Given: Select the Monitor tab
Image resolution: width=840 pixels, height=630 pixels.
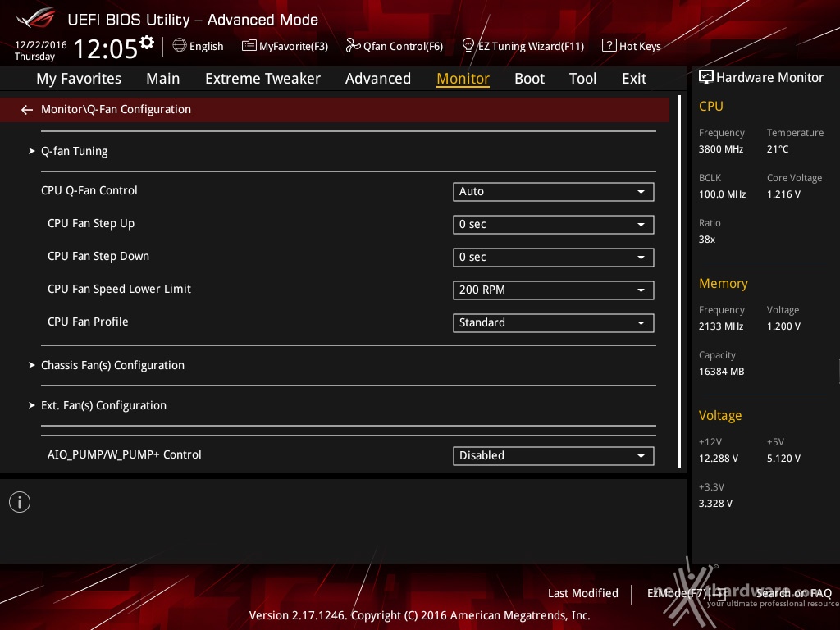Looking at the screenshot, I should (x=463, y=79).
